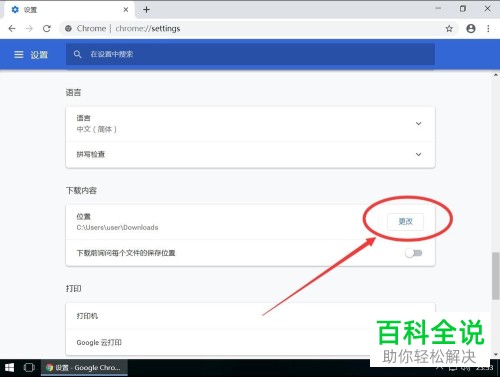
Task: Minimize the Chrome window
Action: [x=438, y=9]
